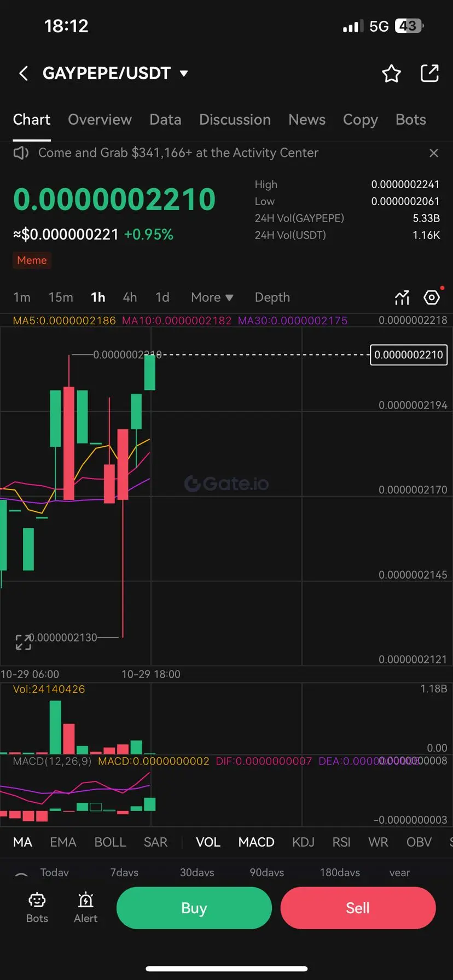Tap the MA30 value label
The image size is (453, 980).
(x=293, y=320)
